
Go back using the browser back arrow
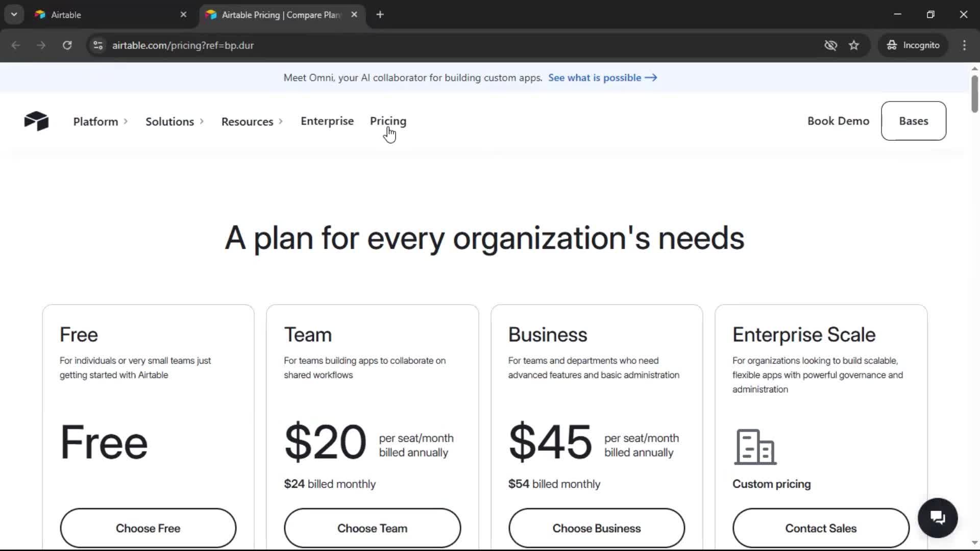(x=16, y=45)
